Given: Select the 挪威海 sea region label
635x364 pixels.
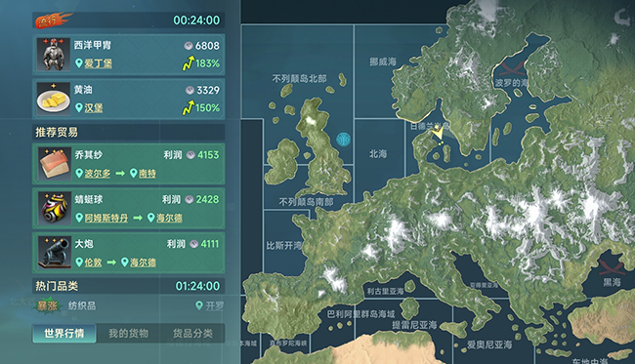Looking at the screenshot, I should [x=383, y=61].
